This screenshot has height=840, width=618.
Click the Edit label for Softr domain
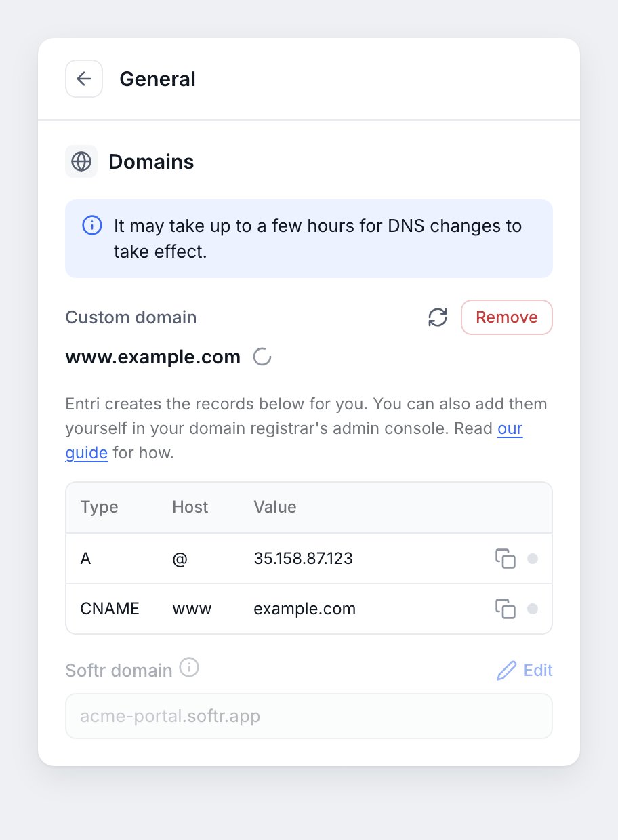pos(538,671)
